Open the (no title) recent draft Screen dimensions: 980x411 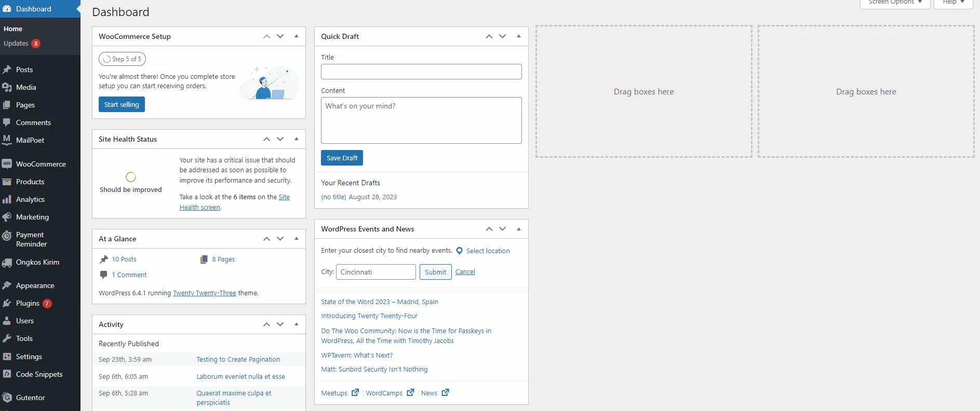point(333,197)
